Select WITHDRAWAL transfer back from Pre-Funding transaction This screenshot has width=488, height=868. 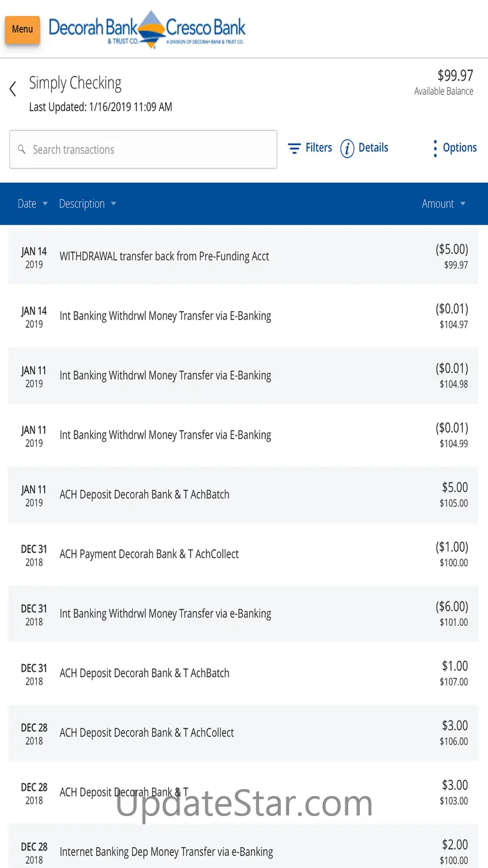[x=164, y=257]
